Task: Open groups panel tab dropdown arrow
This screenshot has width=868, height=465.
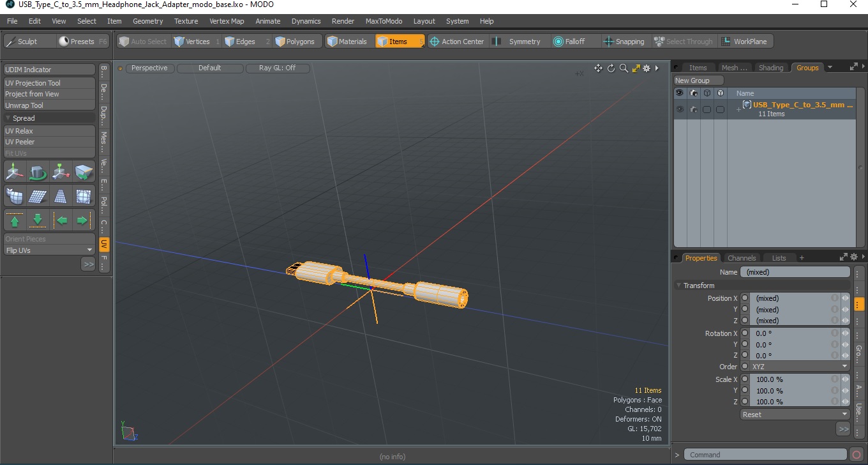Action: (830, 67)
